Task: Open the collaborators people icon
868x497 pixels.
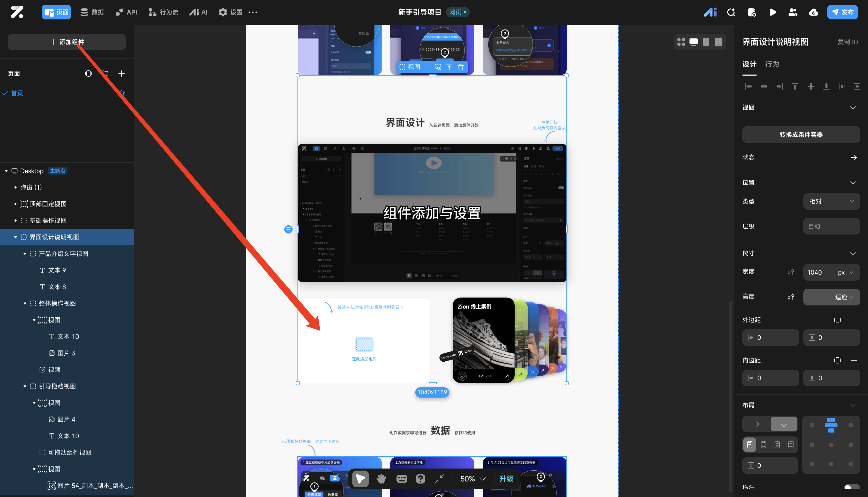Action: tap(793, 12)
